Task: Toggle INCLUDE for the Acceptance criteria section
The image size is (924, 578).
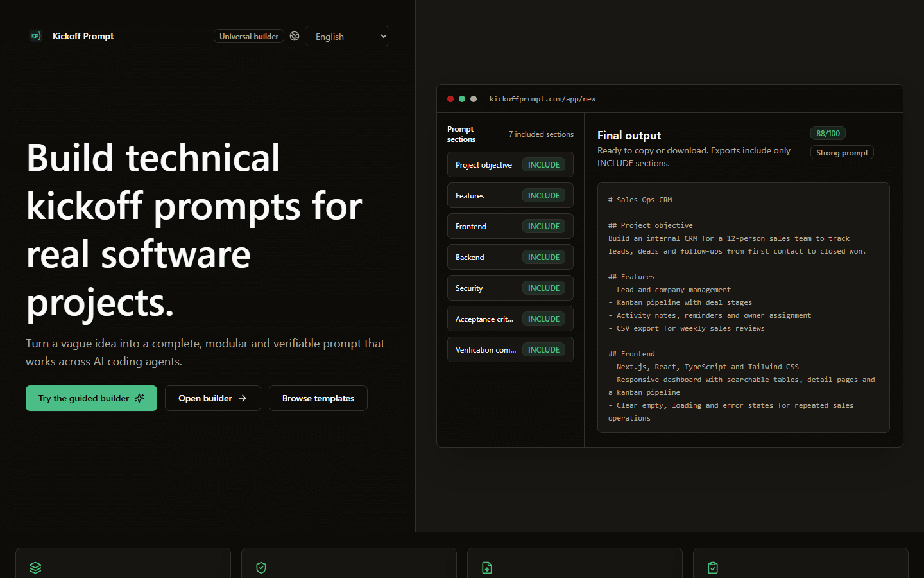Action: [543, 319]
